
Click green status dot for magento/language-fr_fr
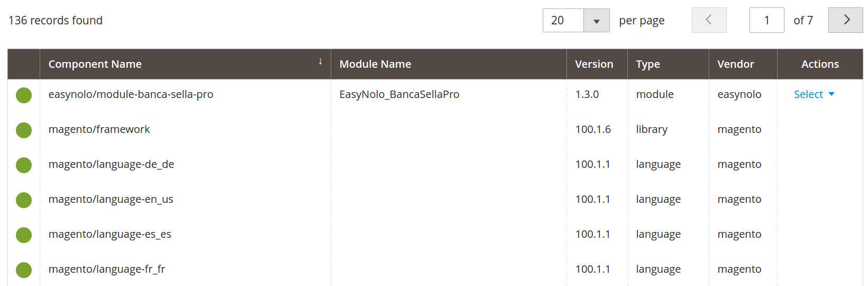click(24, 270)
